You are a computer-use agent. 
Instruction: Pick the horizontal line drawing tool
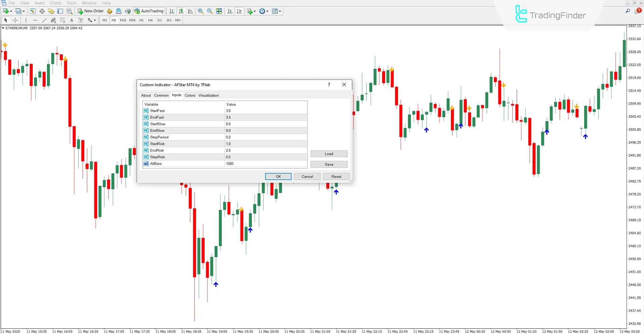(35, 20)
